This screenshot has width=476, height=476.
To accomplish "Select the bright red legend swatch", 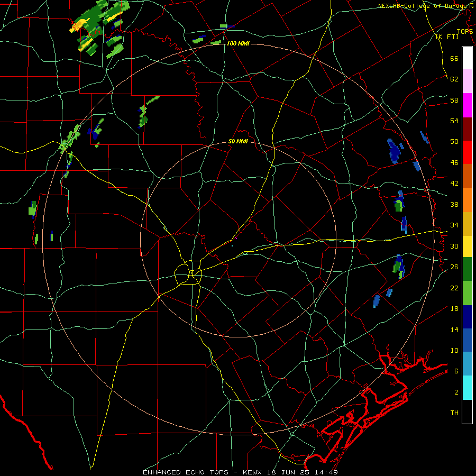I will pyautogui.click(x=467, y=152).
